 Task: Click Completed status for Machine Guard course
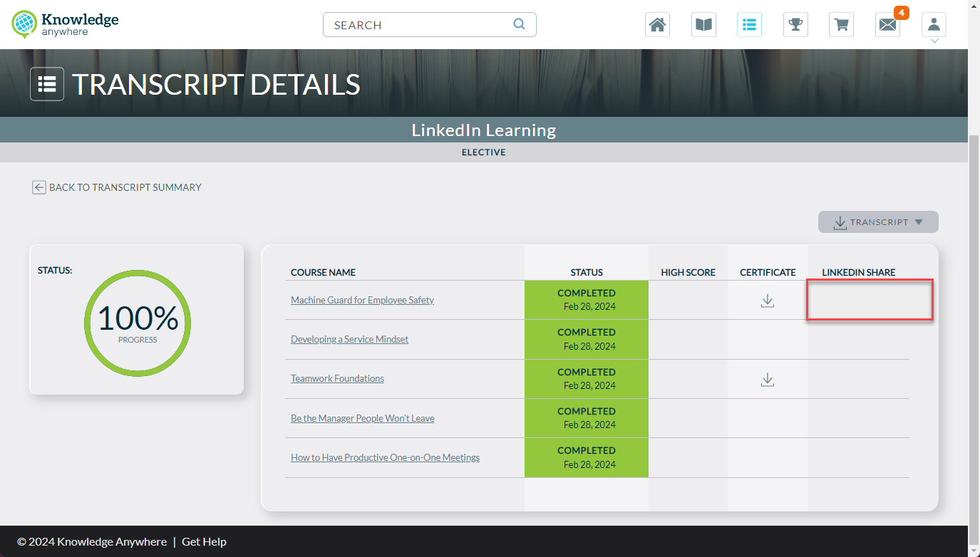(587, 300)
